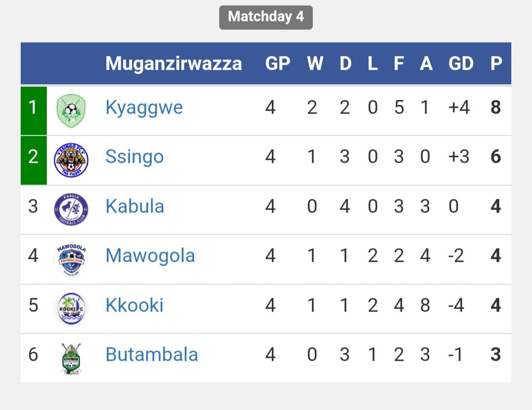The height and width of the screenshot is (410, 532).
Task: View the Butambala team page
Action: click(x=152, y=354)
